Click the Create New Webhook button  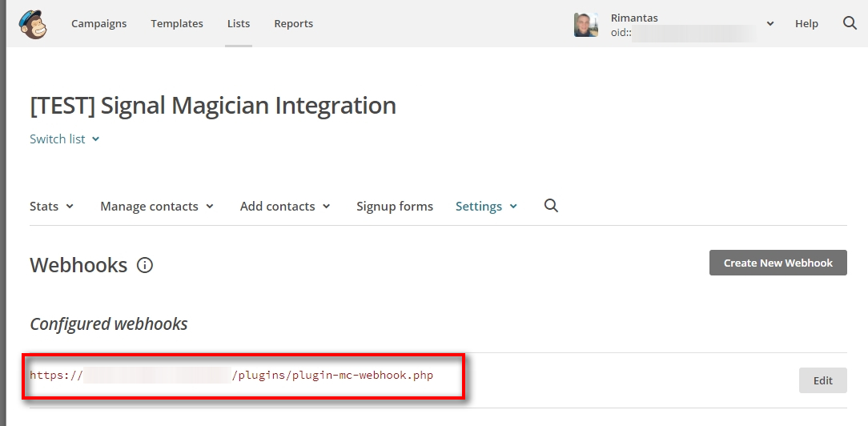pos(778,263)
